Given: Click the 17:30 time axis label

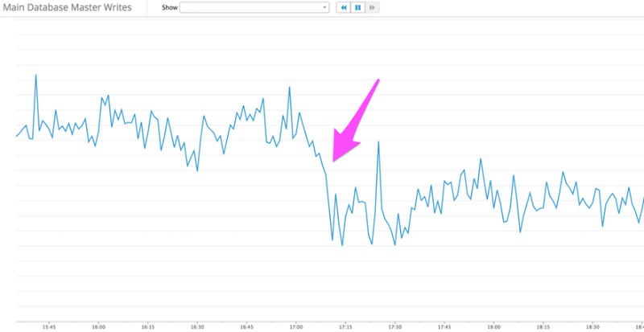Looking at the screenshot, I should tap(394, 327).
